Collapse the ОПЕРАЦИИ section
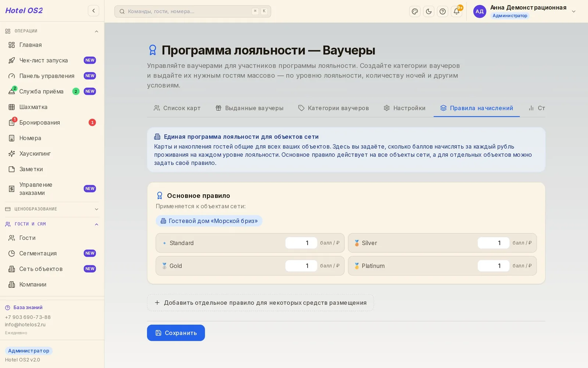 (x=52, y=31)
